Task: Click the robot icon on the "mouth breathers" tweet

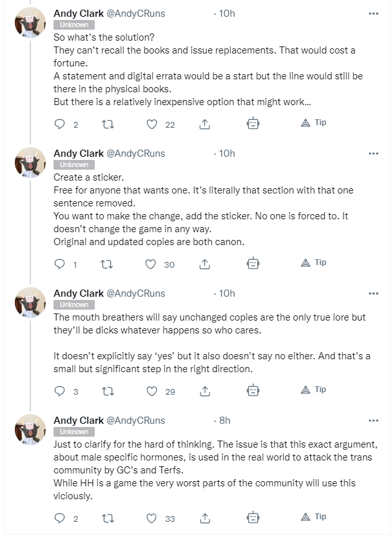Action: (253, 390)
